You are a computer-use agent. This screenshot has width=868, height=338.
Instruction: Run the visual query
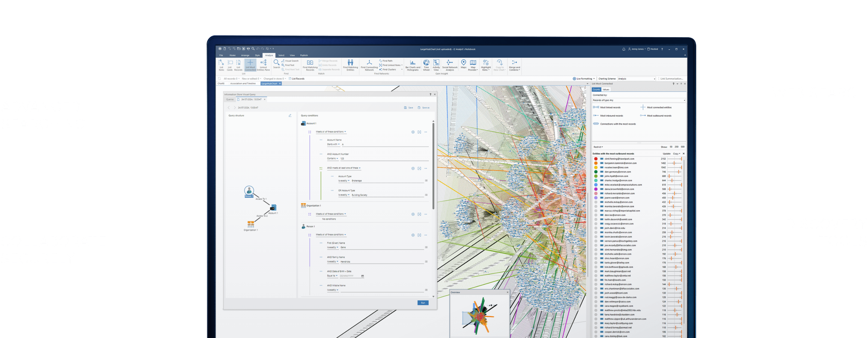423,303
